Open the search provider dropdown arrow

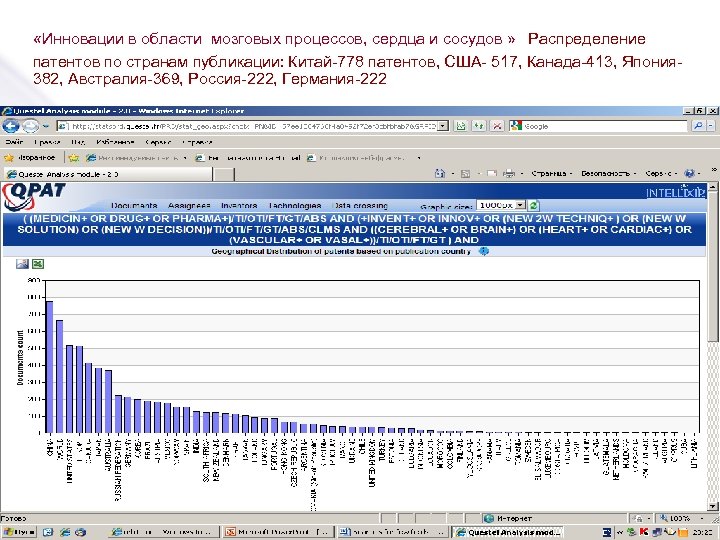click(710, 125)
